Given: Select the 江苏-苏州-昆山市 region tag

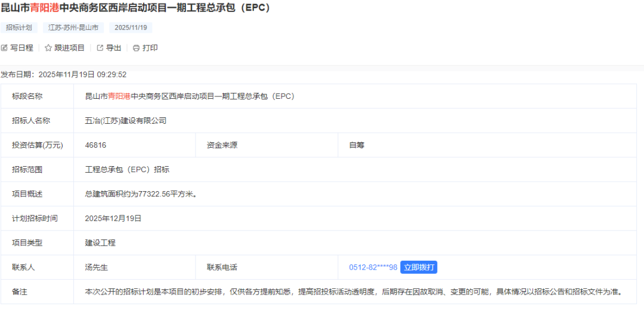Looking at the screenshot, I should (73, 27).
